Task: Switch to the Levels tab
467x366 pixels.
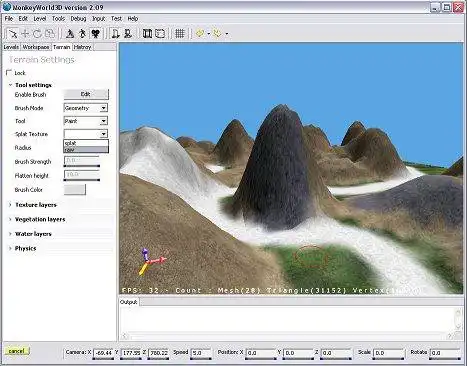Action: tap(11, 47)
